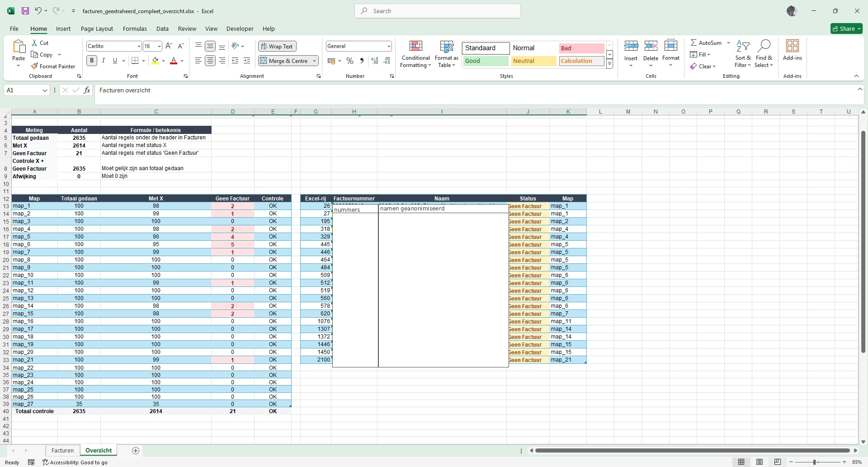This screenshot has width=868, height=467.
Task: Toggle Underline formatting
Action: [115, 61]
